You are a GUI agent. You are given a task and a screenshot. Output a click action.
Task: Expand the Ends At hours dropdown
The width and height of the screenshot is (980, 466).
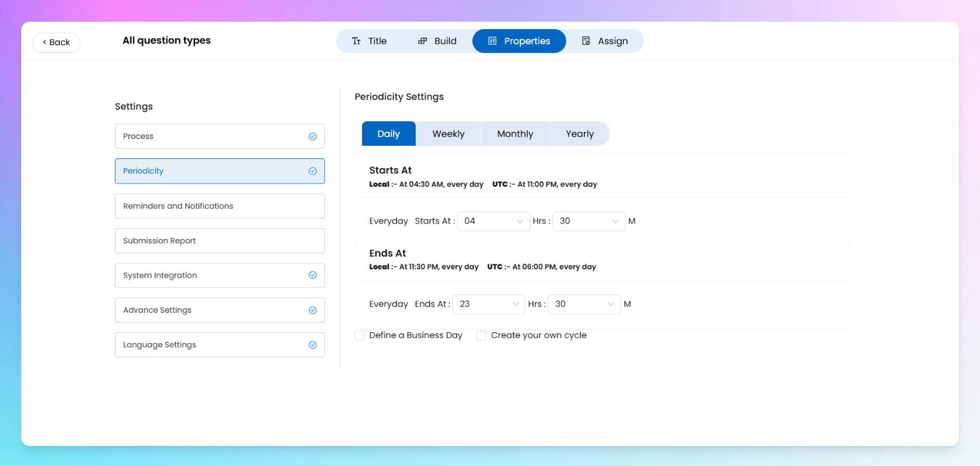489,304
